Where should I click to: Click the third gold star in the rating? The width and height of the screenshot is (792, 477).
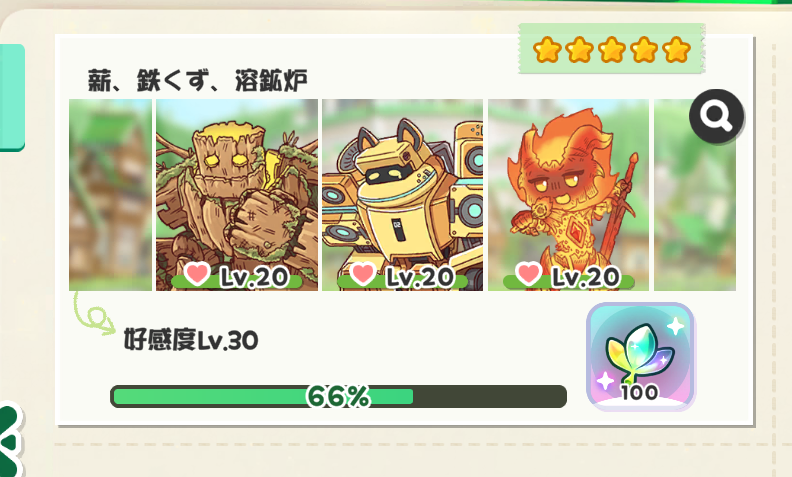(x=612, y=50)
